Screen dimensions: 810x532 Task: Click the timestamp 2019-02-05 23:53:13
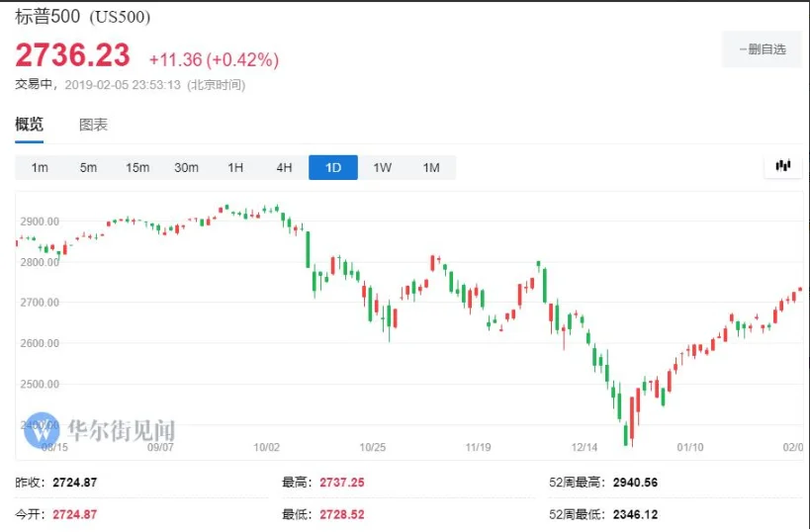[123, 85]
